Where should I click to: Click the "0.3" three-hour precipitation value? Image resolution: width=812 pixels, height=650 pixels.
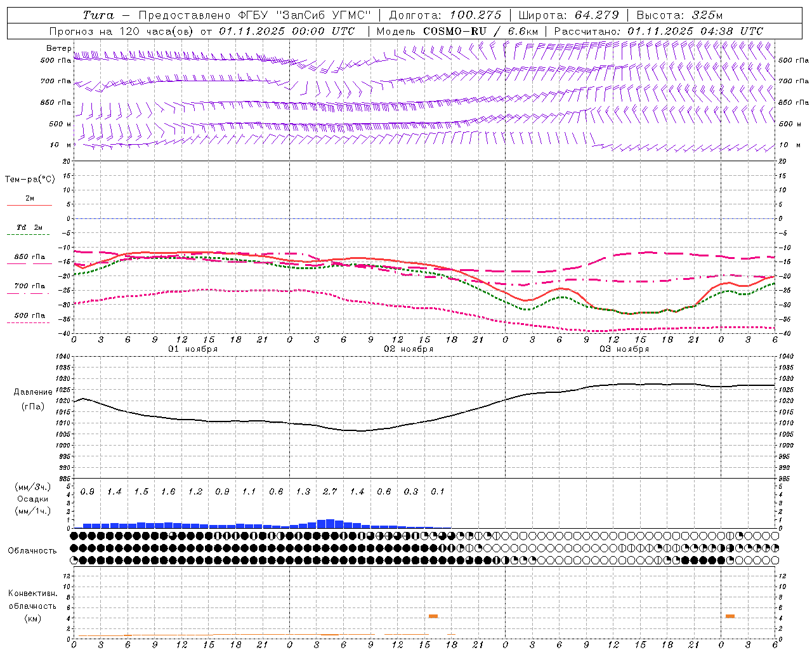click(411, 491)
